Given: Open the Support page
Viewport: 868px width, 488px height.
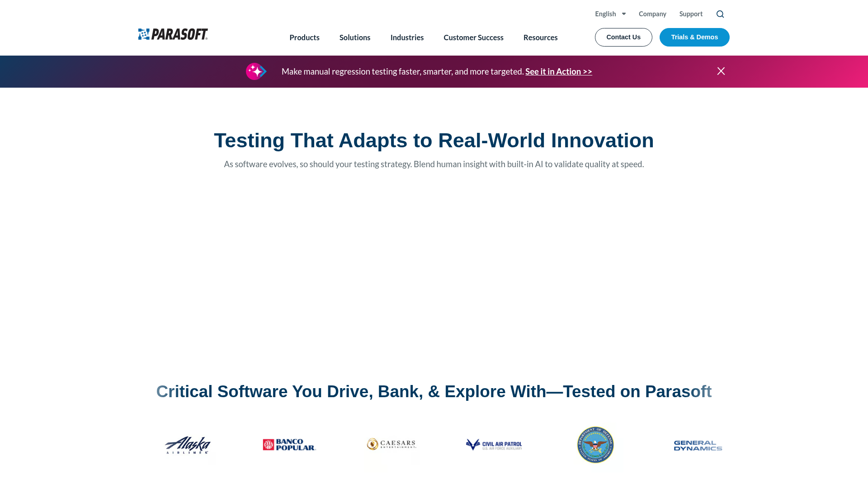Looking at the screenshot, I should pos(691,14).
